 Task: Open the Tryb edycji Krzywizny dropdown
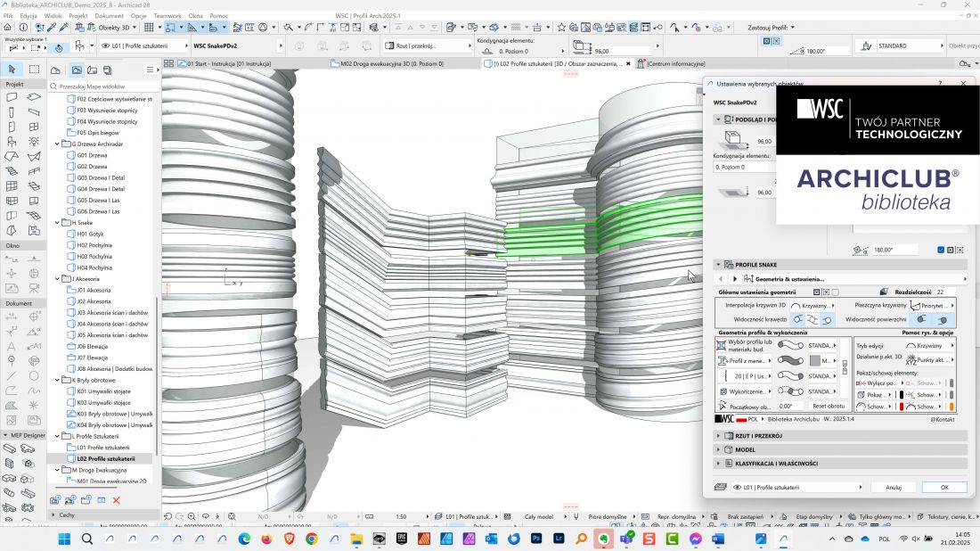[x=931, y=345]
